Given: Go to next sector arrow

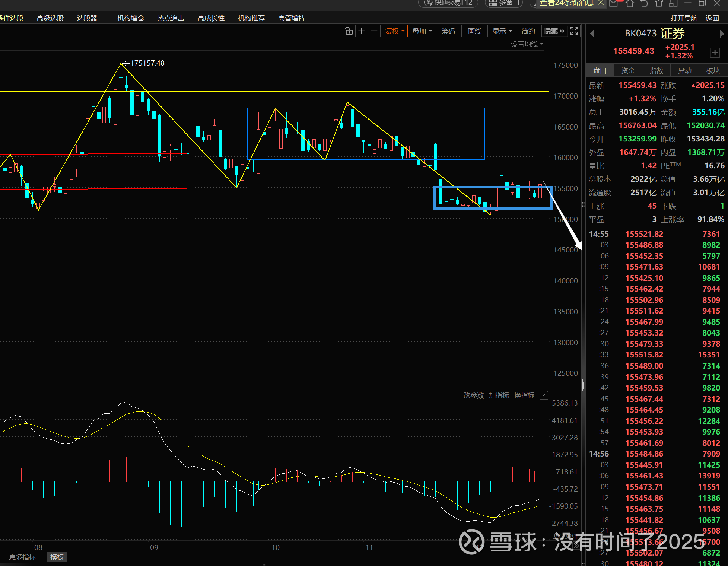Looking at the screenshot, I should coord(721,34).
